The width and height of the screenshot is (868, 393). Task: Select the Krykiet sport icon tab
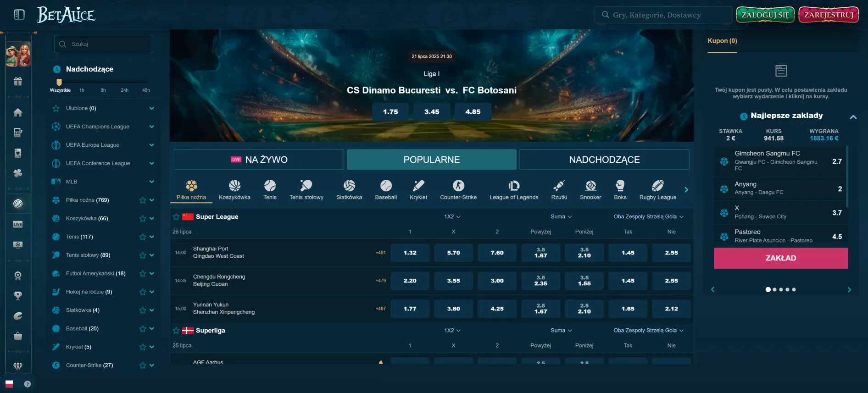pyautogui.click(x=418, y=190)
